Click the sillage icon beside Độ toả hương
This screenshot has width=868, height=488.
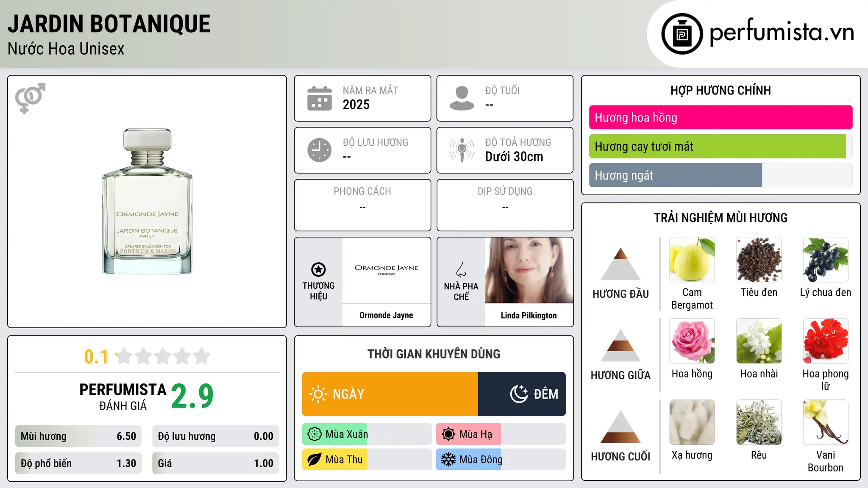pyautogui.click(x=462, y=150)
